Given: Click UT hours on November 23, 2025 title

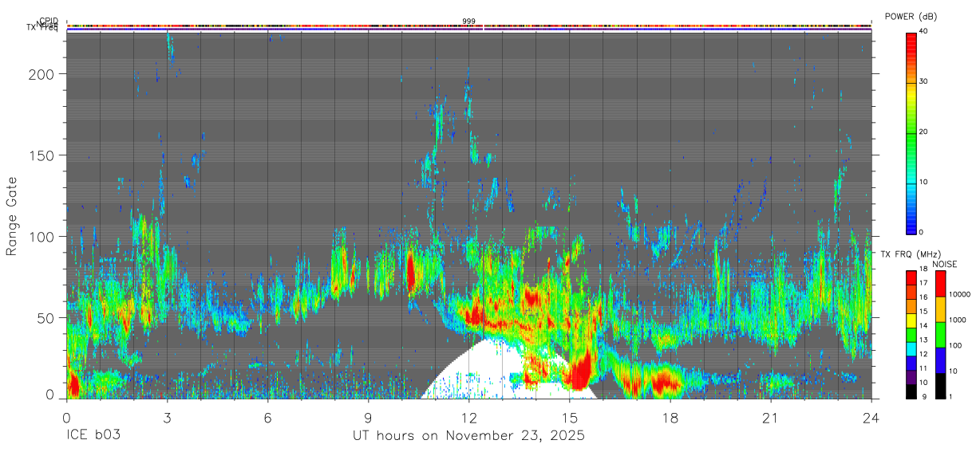Looking at the screenshot, I should pyautogui.click(x=468, y=436).
